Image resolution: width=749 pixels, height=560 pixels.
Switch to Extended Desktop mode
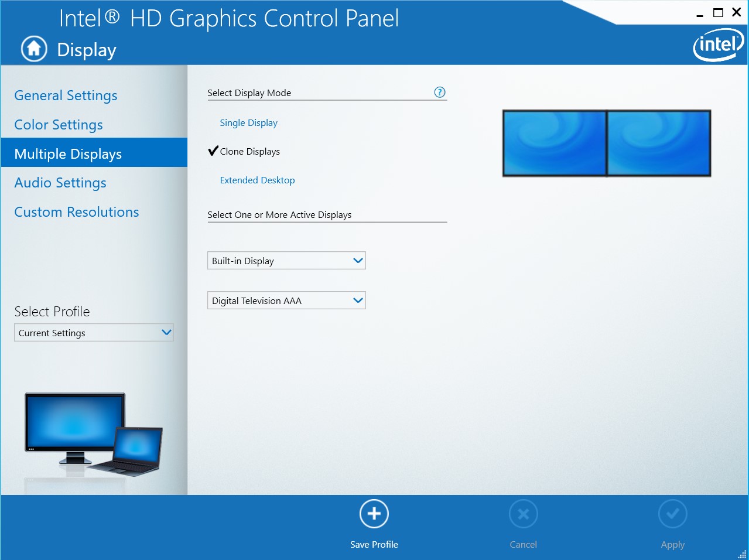coord(257,180)
